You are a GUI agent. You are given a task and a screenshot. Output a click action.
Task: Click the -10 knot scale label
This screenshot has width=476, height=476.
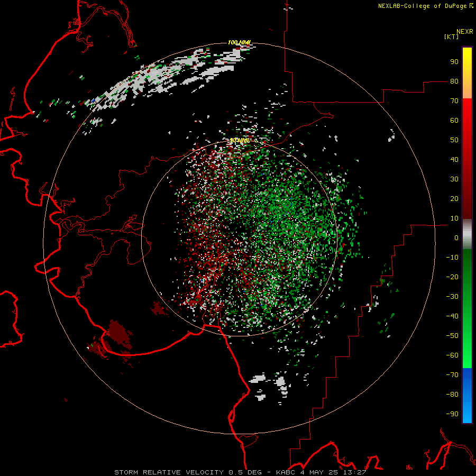coord(452,258)
